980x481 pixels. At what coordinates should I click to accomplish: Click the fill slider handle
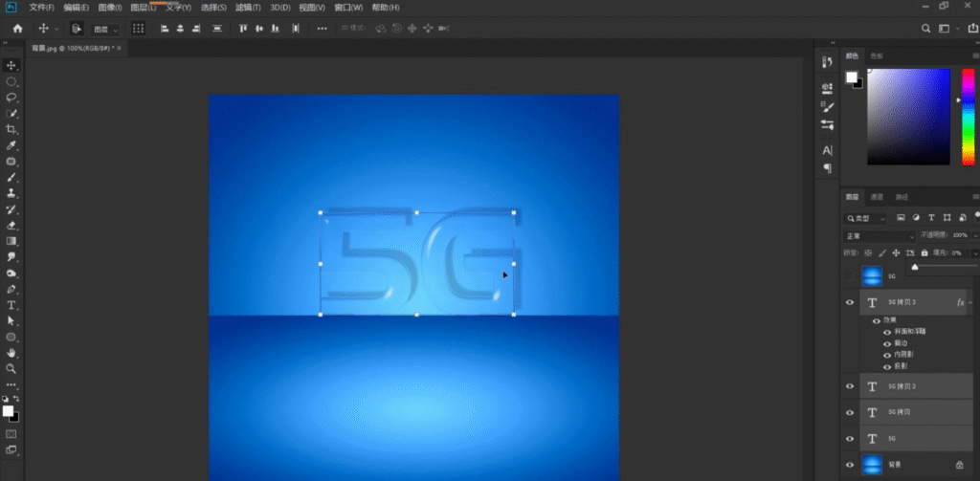pos(915,267)
